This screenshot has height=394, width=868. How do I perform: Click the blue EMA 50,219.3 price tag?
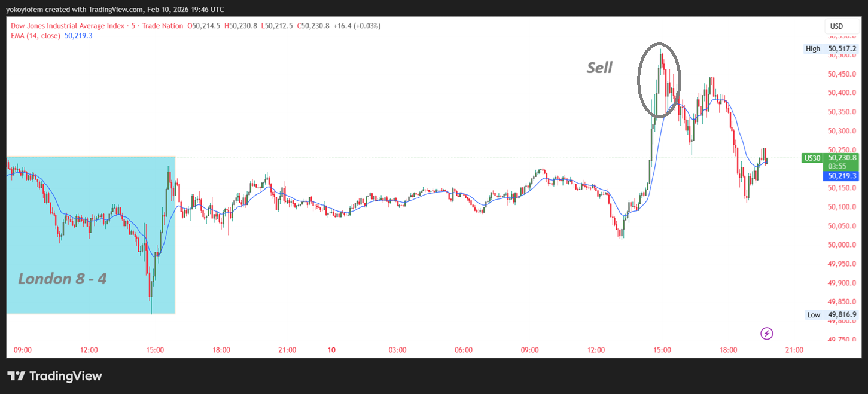[x=842, y=176]
